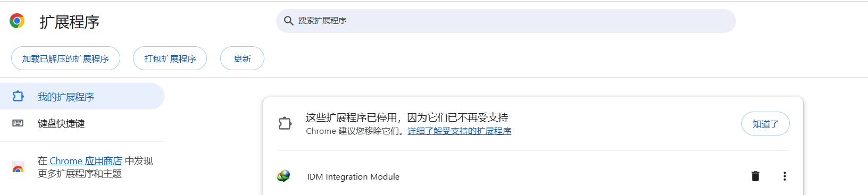Click 打包扩展程序 button
868x195 pixels.
[170, 58]
